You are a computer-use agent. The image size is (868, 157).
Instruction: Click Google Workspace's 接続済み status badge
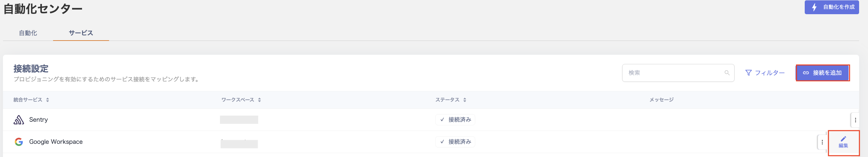(455, 142)
